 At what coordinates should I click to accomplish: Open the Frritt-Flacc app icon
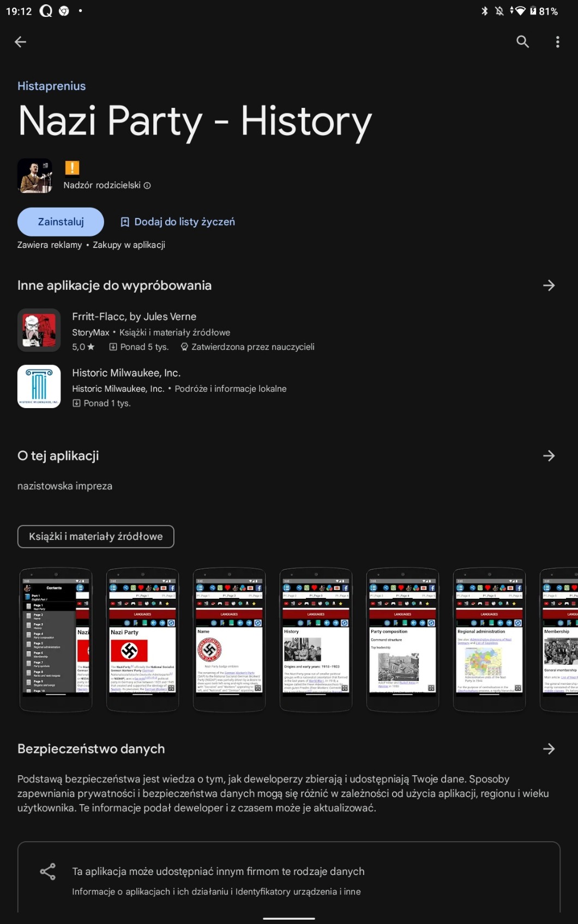(x=39, y=330)
